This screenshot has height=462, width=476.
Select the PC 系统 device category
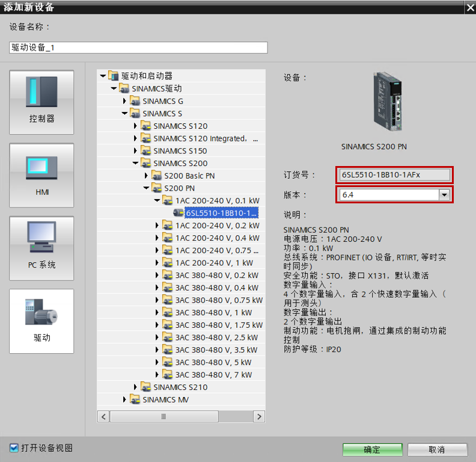click(x=41, y=248)
